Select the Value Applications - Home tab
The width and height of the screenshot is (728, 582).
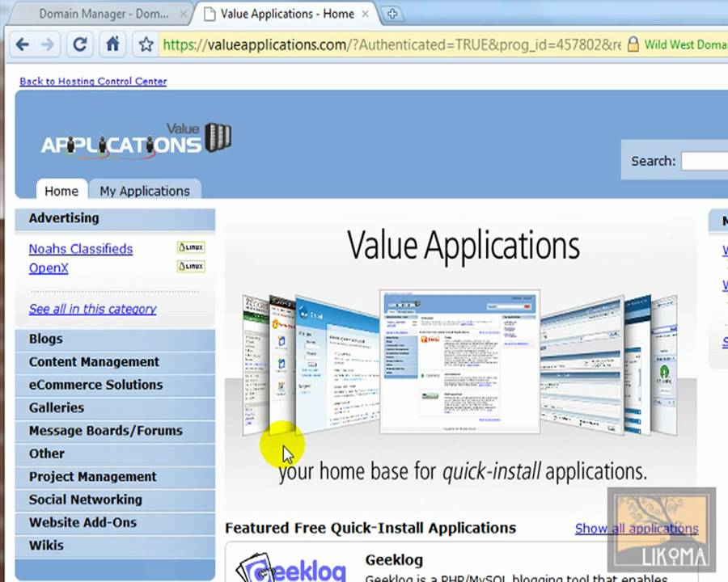point(287,14)
